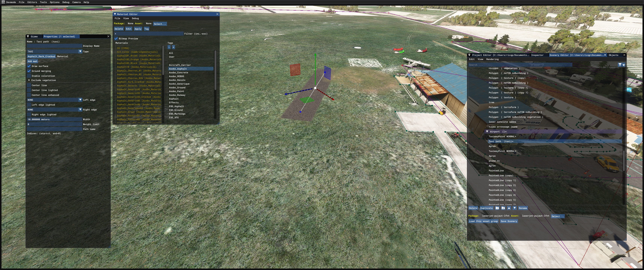Enable coloration checkbox
Screen dimensions: 644x270
click(29, 76)
